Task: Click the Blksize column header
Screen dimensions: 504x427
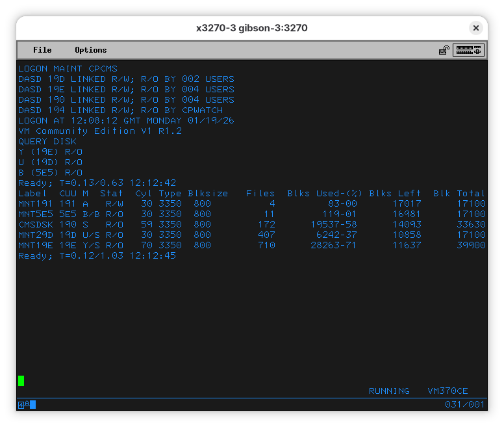Action: [208, 193]
